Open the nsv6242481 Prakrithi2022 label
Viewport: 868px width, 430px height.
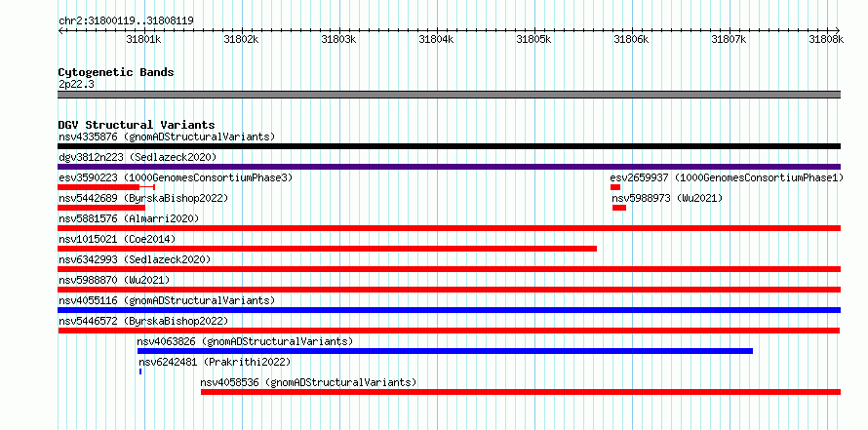tap(215, 362)
